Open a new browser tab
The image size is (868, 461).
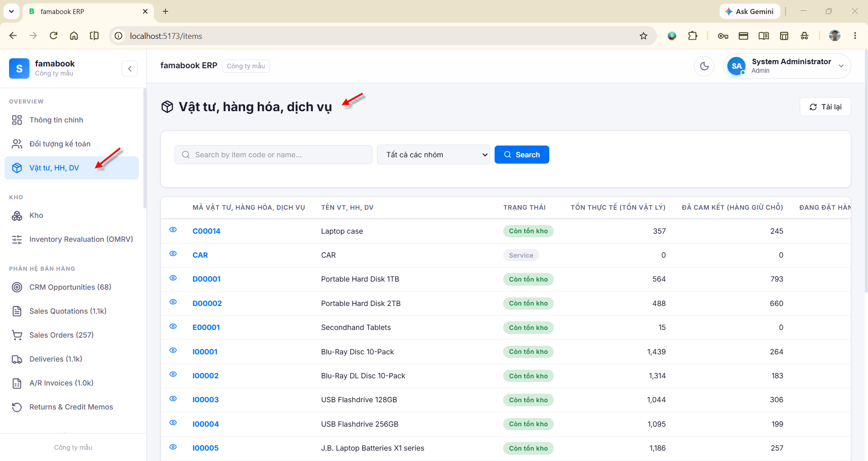(x=165, y=11)
